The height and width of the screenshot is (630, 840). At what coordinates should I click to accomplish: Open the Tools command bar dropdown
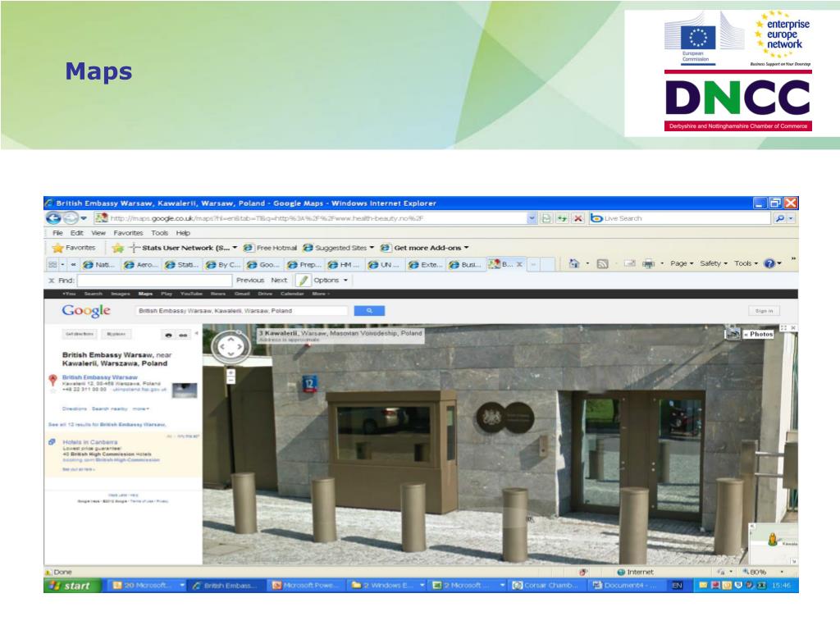coord(746,263)
